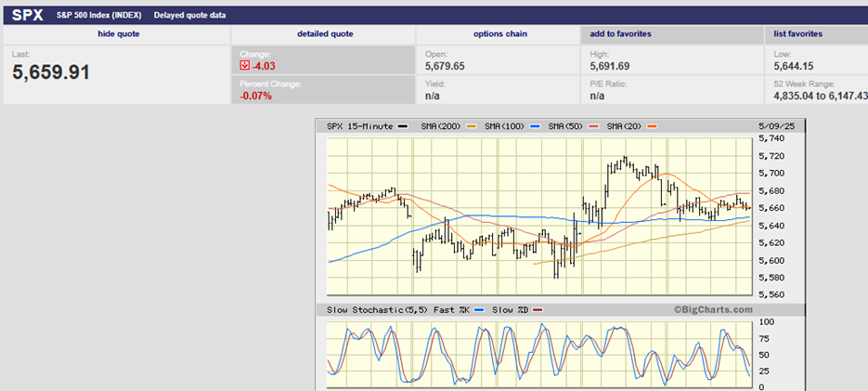This screenshot has height=391, width=868.
Task: Click the SPX 15-Minute chart legend
Action: point(367,126)
